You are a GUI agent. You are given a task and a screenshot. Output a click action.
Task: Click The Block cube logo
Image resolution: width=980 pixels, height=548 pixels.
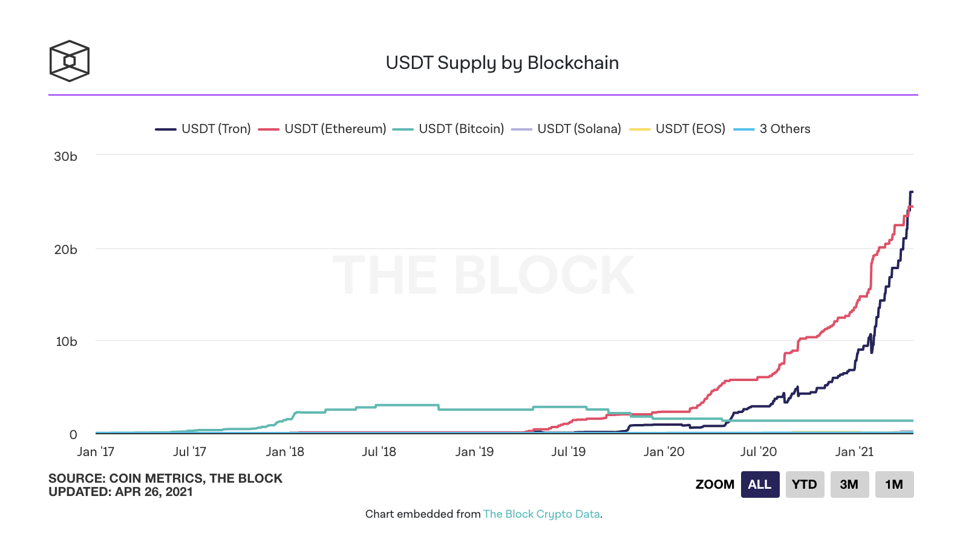point(70,61)
